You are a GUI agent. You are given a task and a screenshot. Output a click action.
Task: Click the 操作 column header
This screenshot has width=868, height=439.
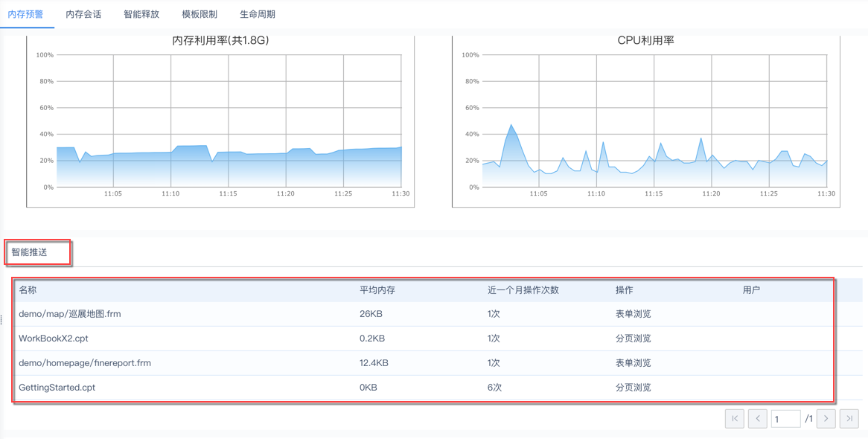point(625,290)
